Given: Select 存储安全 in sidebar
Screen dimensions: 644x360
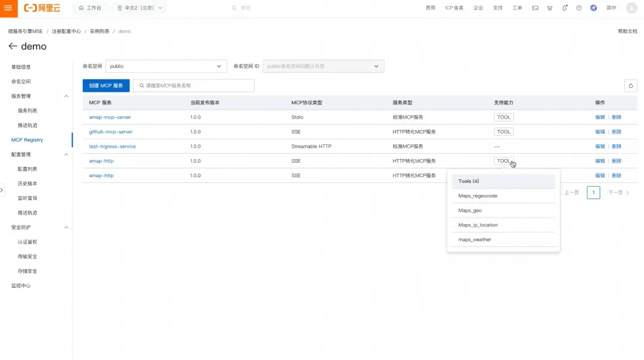Looking at the screenshot, I should pyautogui.click(x=27, y=271).
